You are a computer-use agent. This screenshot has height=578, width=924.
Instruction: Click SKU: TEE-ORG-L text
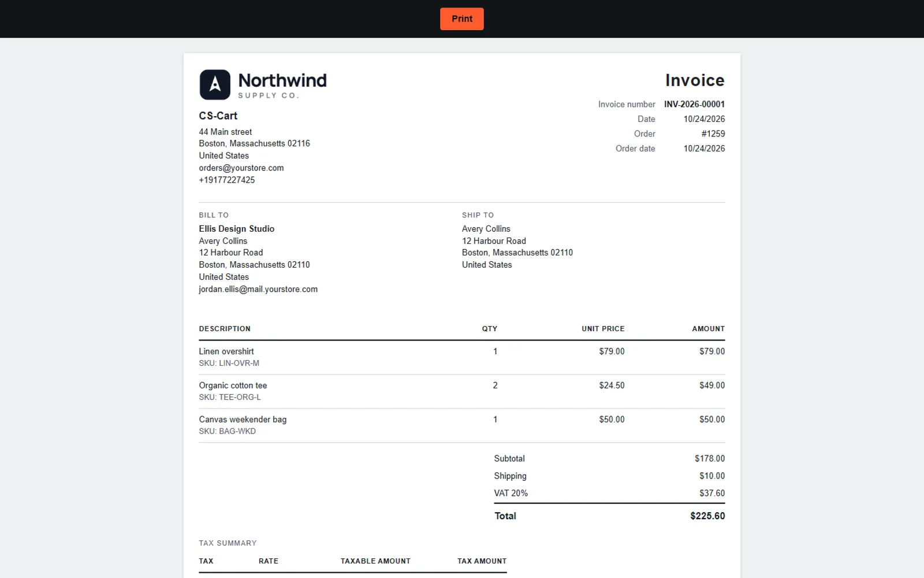click(230, 397)
